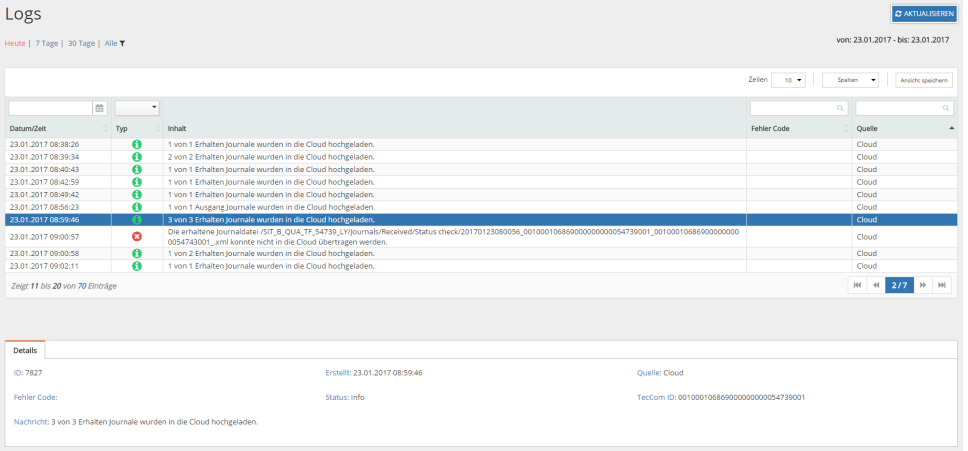Image resolution: width=968 pixels, height=451 pixels.
Task: Sort by the Datum/Zeit column arrows
Action: [105, 129]
